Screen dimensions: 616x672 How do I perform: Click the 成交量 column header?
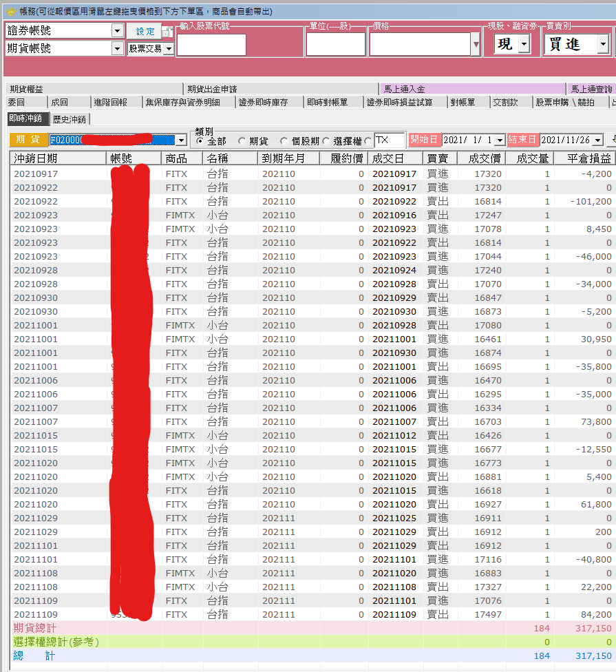[529, 158]
